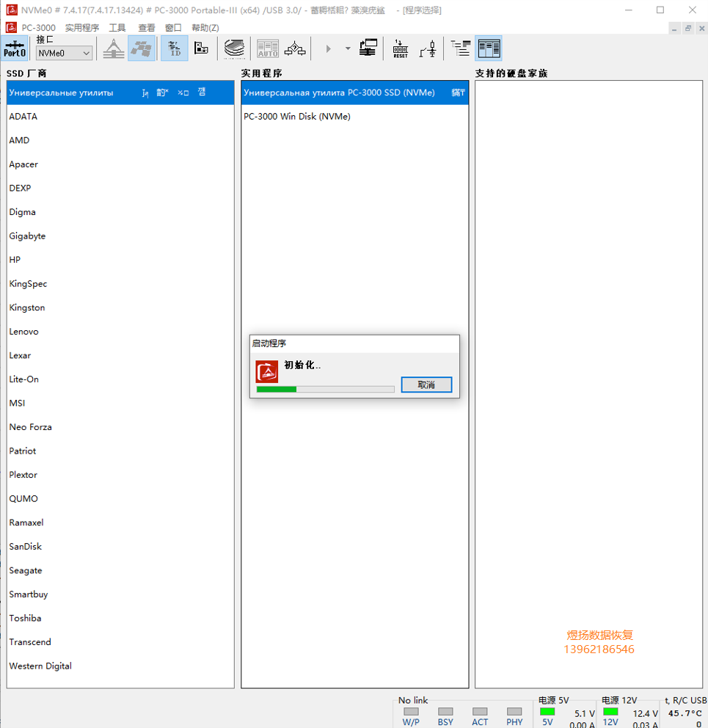Click the tower-shaped toolbar icon
The image size is (708, 728).
point(113,48)
